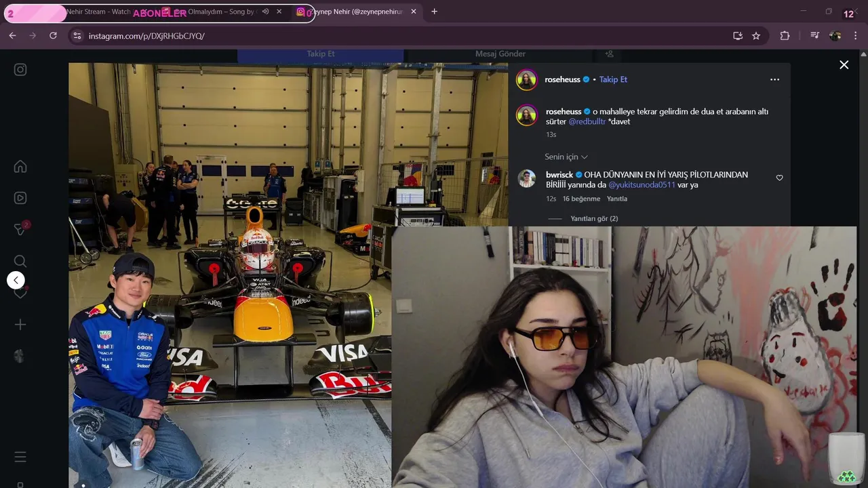The width and height of the screenshot is (868, 488).
Task: Like bwrisck's comment with the heart
Action: pyautogui.click(x=779, y=178)
